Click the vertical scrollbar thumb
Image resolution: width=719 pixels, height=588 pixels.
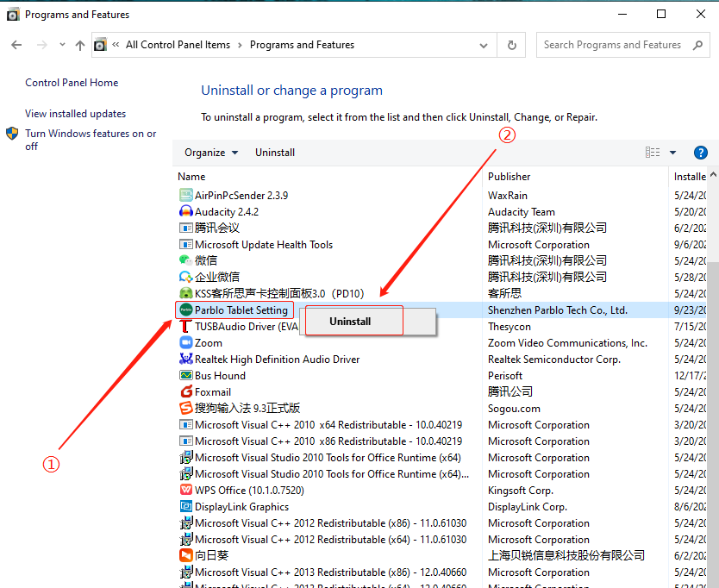(713, 424)
